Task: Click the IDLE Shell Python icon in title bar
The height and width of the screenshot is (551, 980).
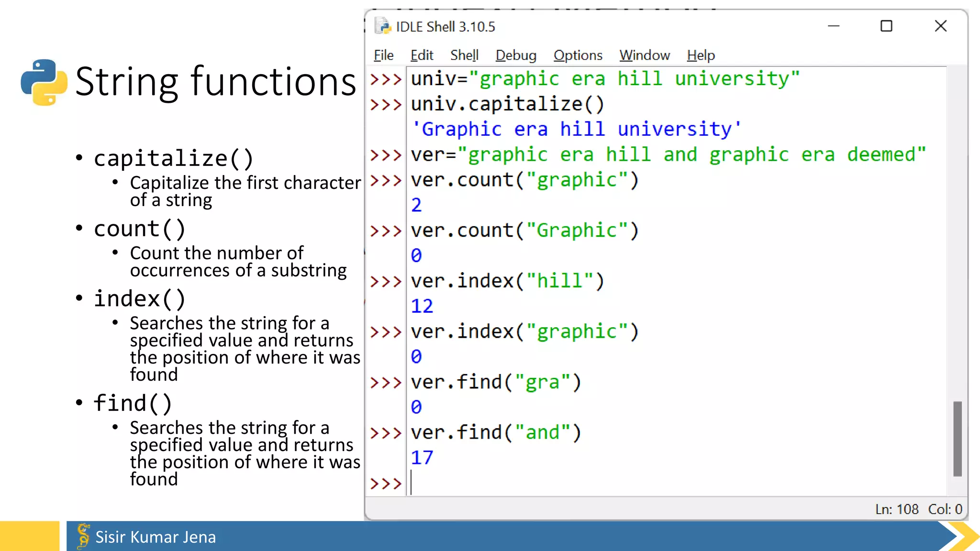Action: [383, 26]
